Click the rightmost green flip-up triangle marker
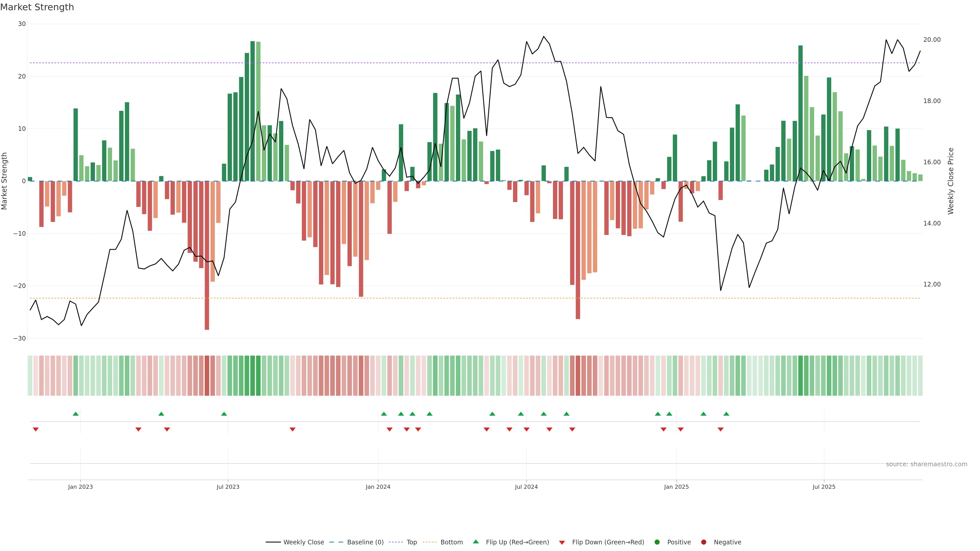980x551 pixels. click(726, 414)
